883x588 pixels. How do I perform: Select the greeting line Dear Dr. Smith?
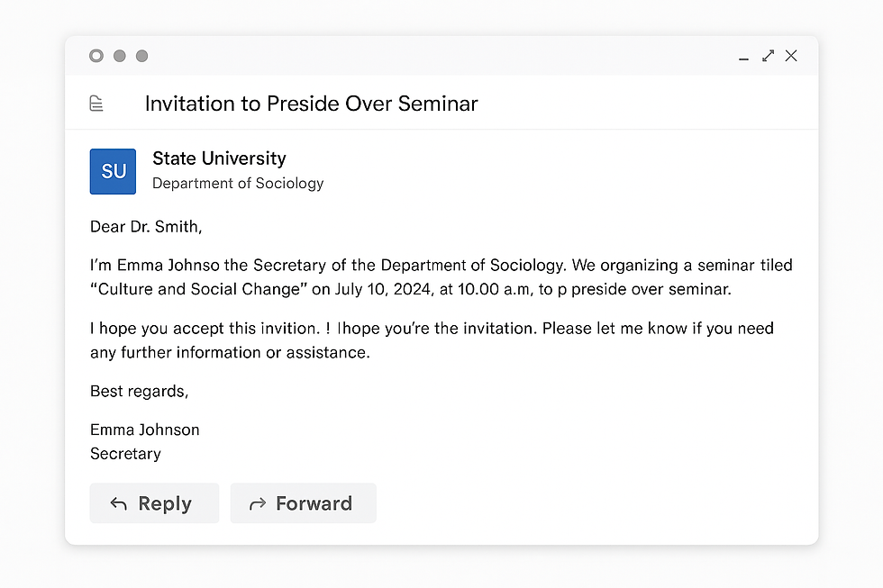tap(146, 227)
